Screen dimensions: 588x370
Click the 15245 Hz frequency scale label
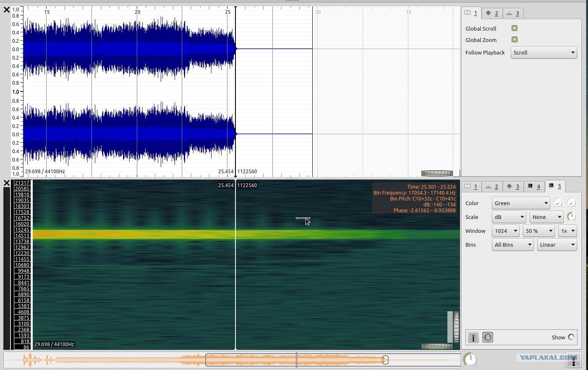22,230
